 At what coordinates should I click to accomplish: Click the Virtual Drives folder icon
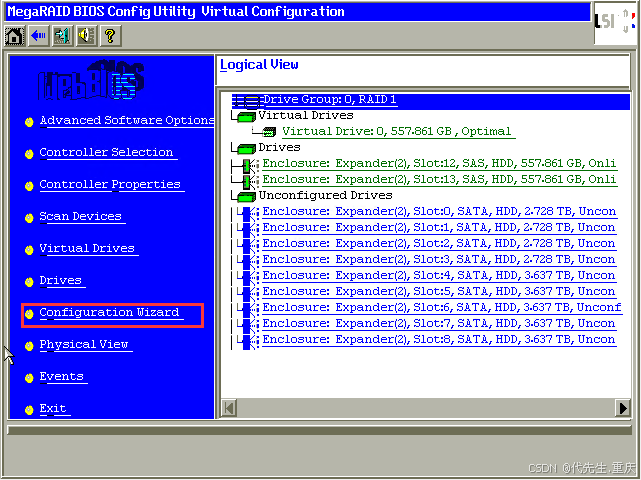pos(246,117)
